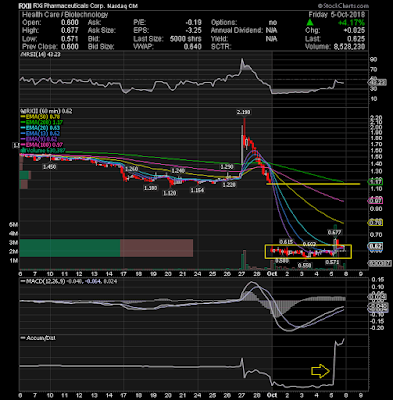Click the yellow arrow in Accum/Dist panel
Screen dimensions: 393x400
(320, 371)
